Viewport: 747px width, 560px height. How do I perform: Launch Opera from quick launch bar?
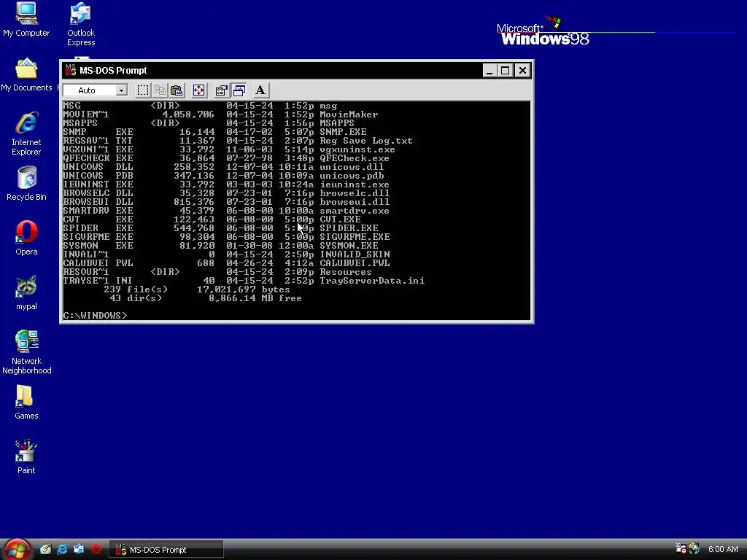coord(96,550)
